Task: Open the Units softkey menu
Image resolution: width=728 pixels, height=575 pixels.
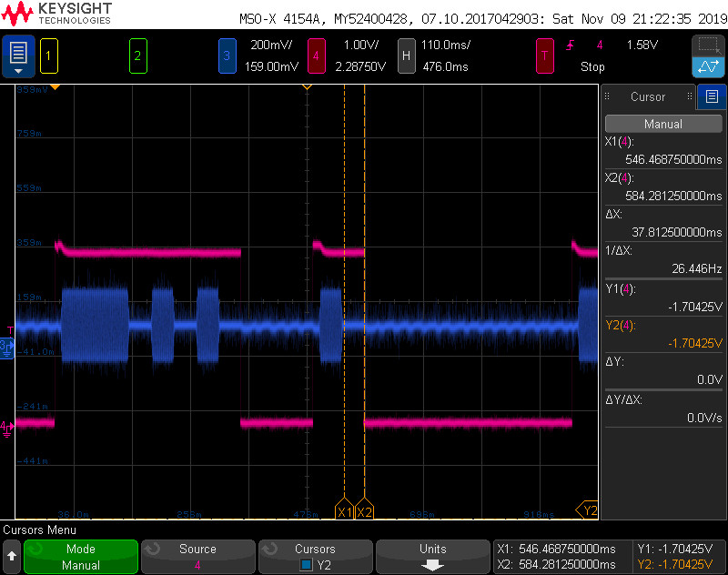Action: tap(432, 556)
